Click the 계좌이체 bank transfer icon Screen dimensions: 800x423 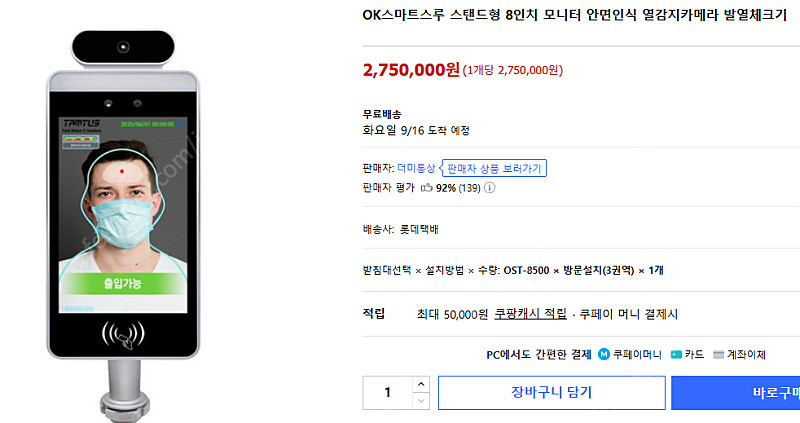[718, 354]
